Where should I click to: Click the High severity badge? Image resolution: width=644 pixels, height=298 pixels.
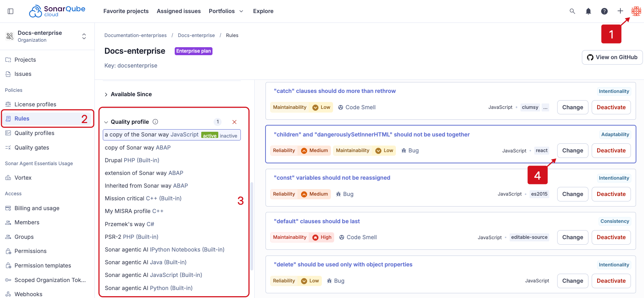click(322, 237)
